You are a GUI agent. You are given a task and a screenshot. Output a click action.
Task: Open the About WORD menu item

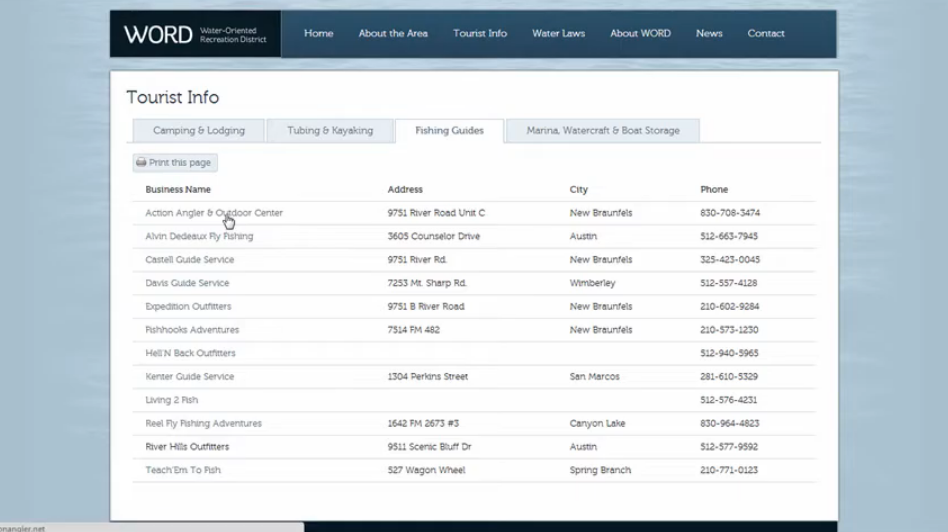click(640, 33)
